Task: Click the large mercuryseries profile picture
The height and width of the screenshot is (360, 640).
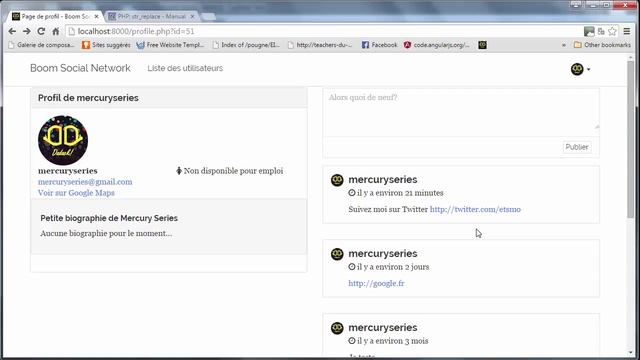Action: (63, 140)
